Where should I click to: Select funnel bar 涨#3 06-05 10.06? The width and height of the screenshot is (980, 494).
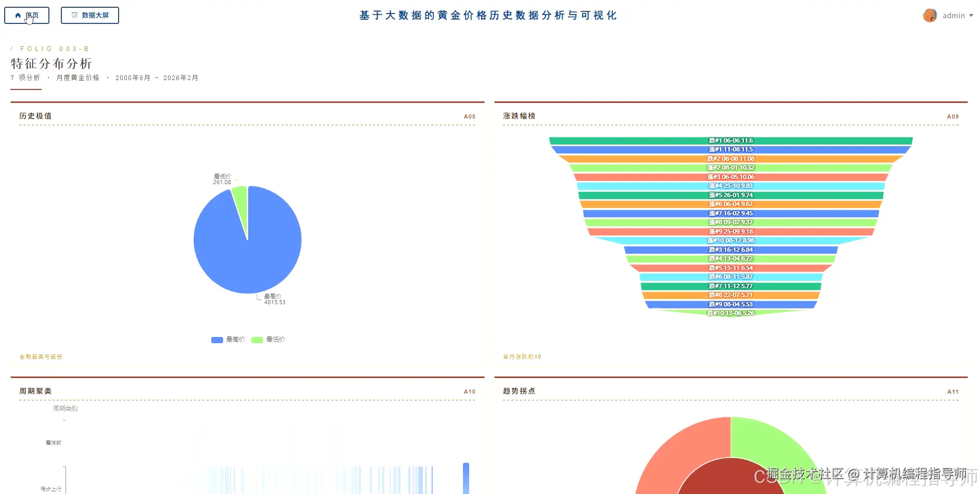tap(731, 177)
